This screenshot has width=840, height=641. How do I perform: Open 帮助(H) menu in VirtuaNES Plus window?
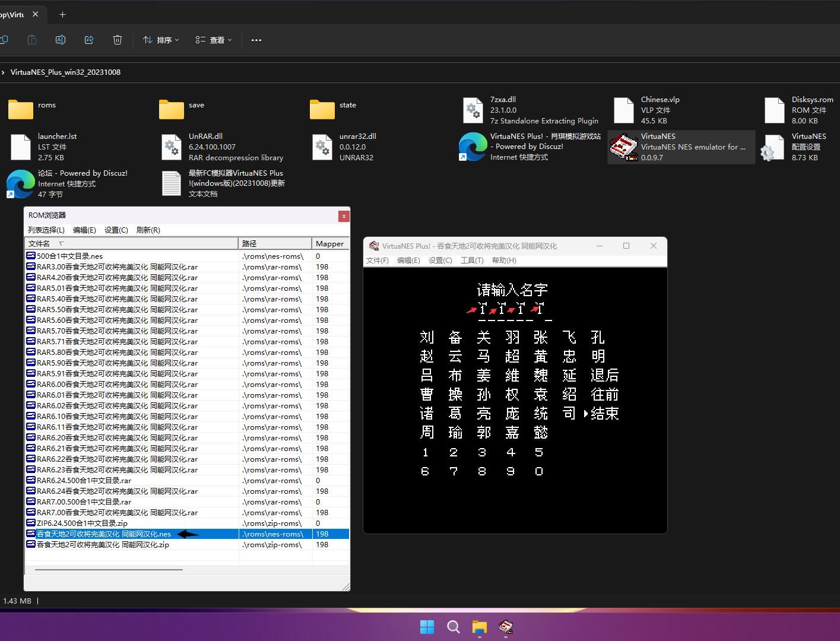(504, 261)
